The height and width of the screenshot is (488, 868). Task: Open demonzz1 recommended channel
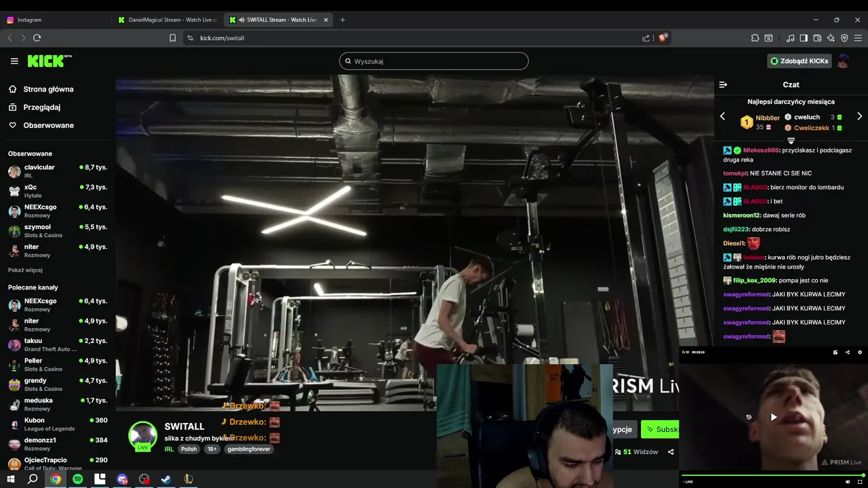tap(58, 444)
